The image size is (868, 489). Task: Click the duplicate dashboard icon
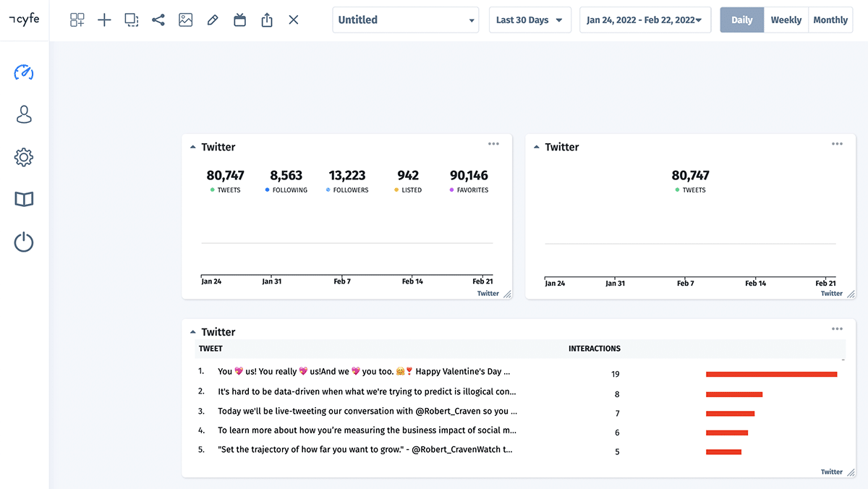pyautogui.click(x=132, y=20)
